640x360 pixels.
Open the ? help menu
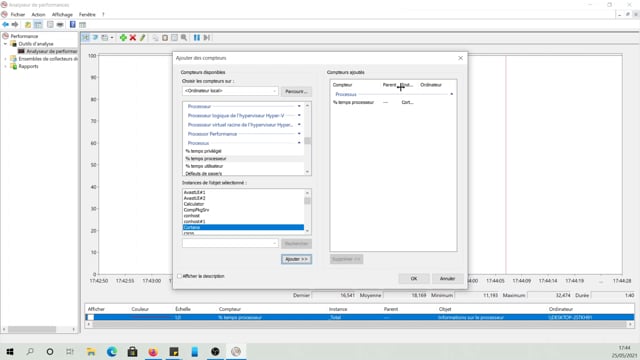(x=103, y=14)
